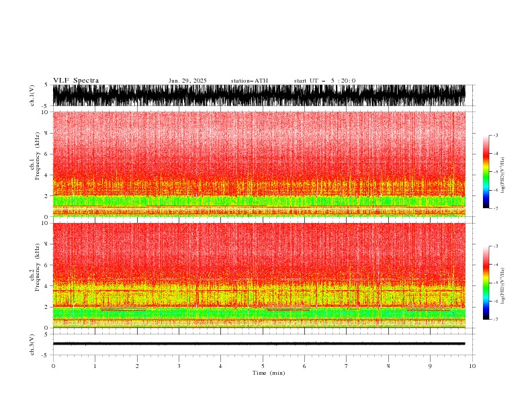Click the "start UT = 5 :20: 0" text
Viewport: 532px width, 411px height.
tap(324, 81)
